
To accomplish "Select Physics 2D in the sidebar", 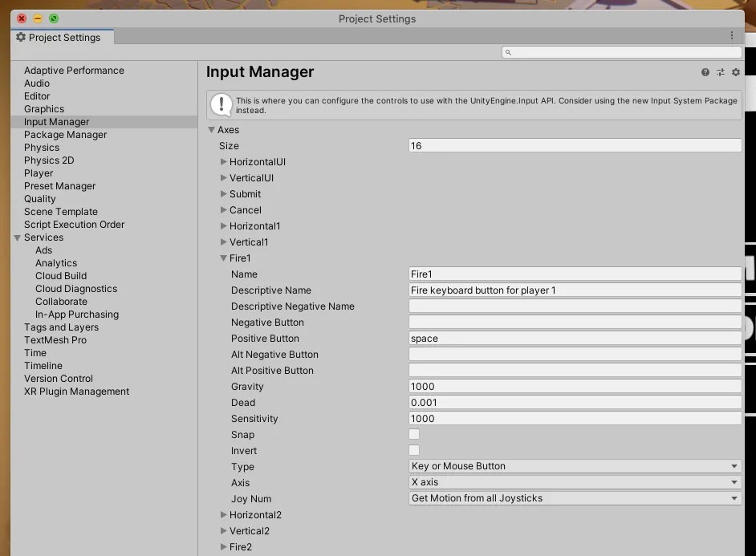I will 49,160.
